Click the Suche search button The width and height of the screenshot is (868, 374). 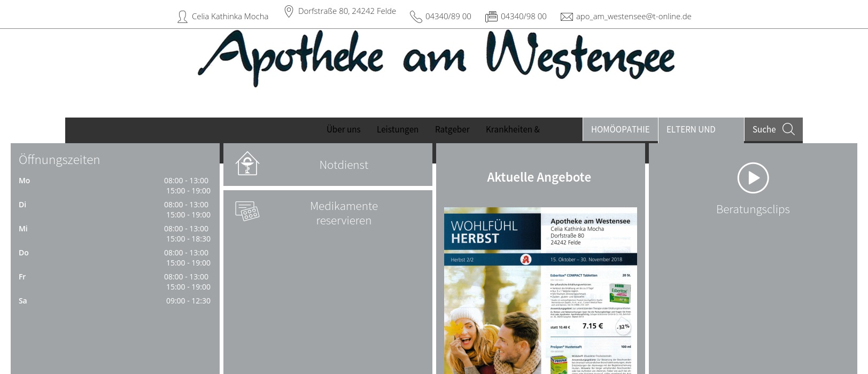pos(773,129)
